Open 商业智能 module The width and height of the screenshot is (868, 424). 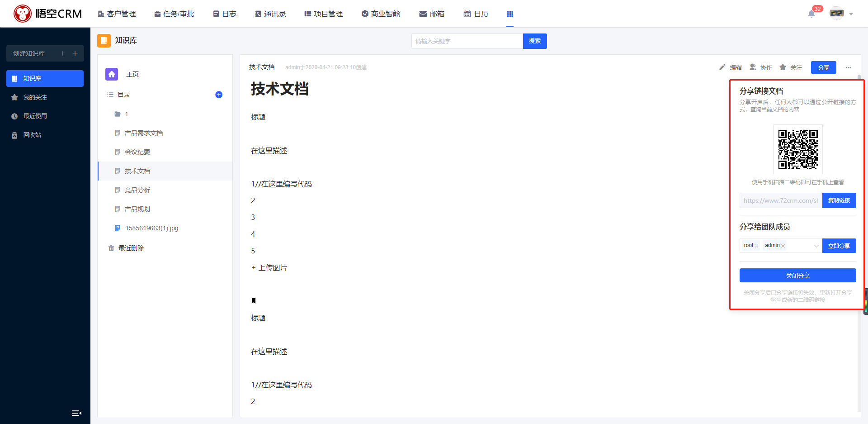point(381,14)
